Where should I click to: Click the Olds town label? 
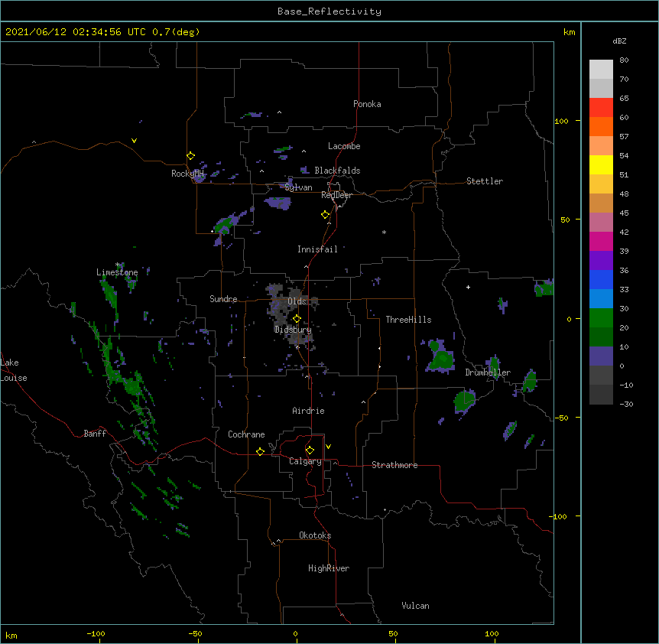[297, 301]
